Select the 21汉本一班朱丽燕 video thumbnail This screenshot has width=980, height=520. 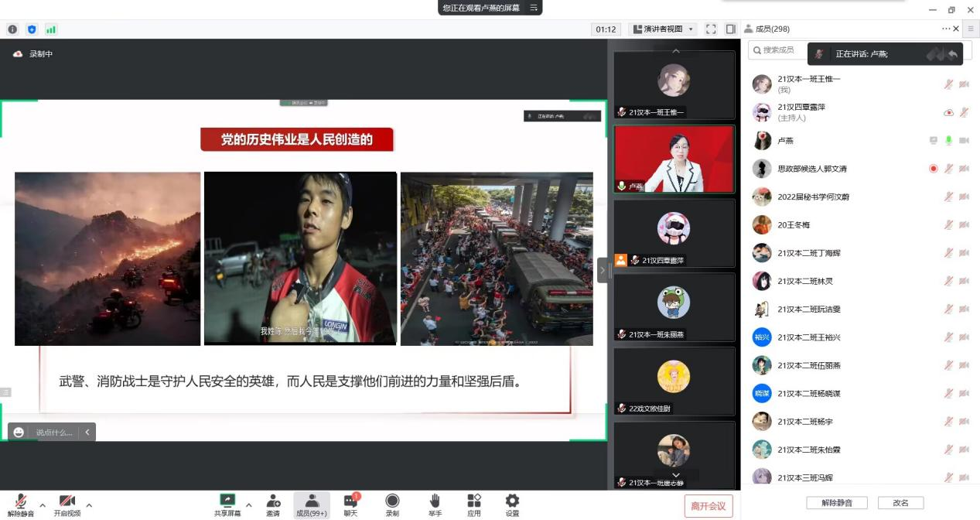tap(674, 306)
